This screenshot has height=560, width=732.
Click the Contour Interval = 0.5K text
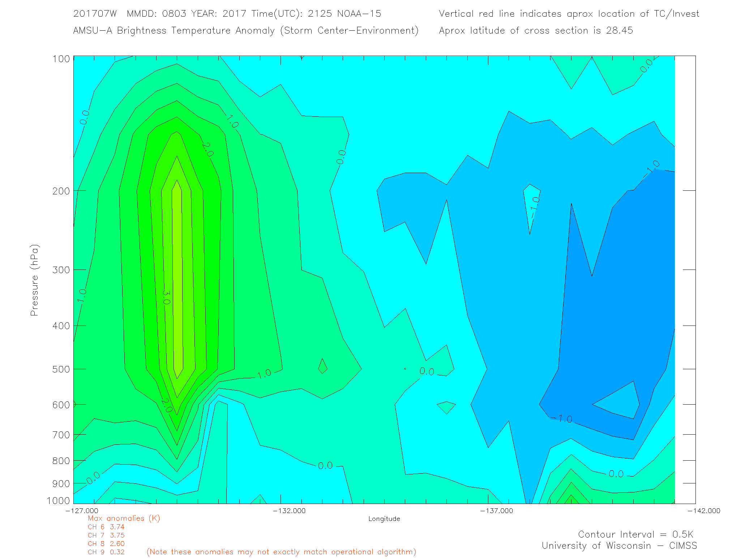635,534
